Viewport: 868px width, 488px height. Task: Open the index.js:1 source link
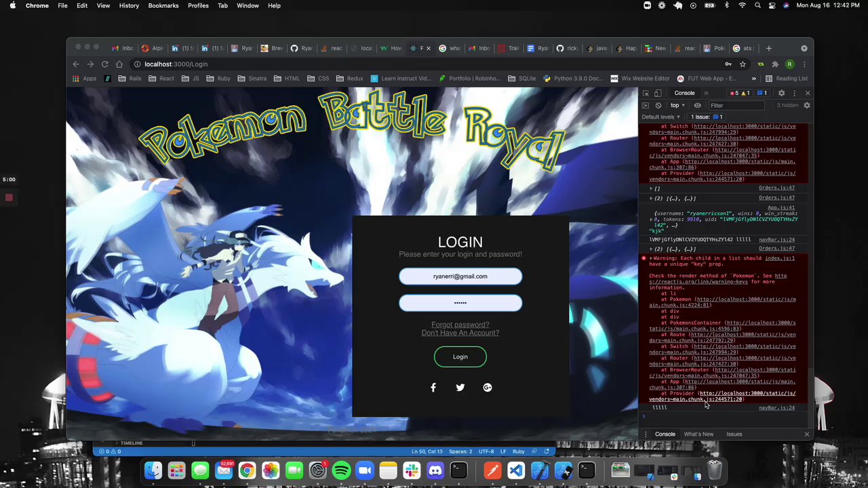pyautogui.click(x=780, y=258)
